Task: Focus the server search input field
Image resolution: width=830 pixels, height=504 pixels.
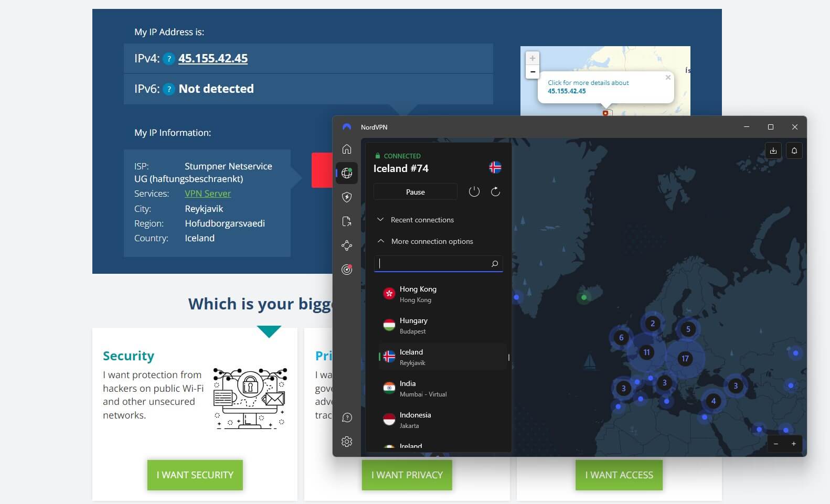Action: pos(438,263)
